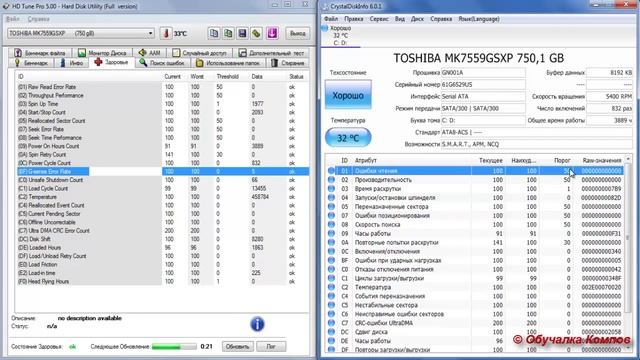
Task: Click the Raw-значения column header
Action: [x=602, y=160]
